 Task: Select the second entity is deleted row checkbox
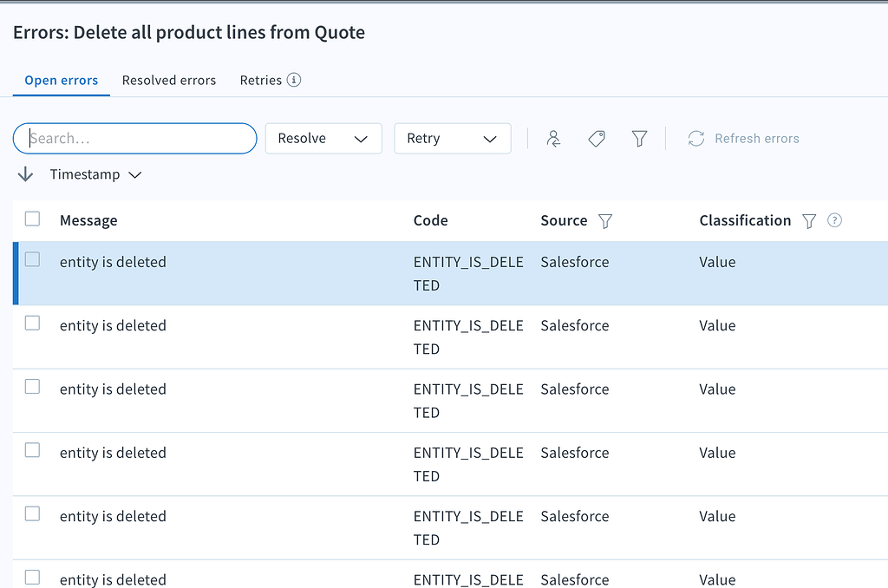(32, 323)
